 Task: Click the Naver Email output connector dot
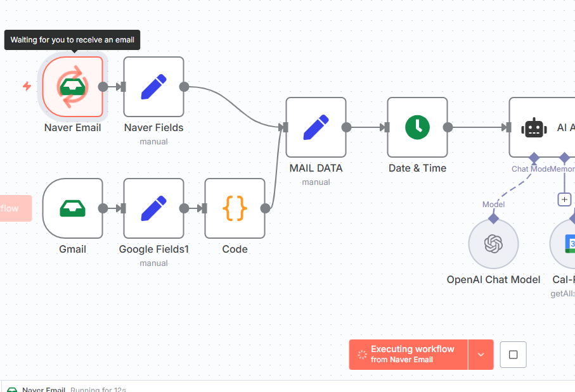coord(103,87)
